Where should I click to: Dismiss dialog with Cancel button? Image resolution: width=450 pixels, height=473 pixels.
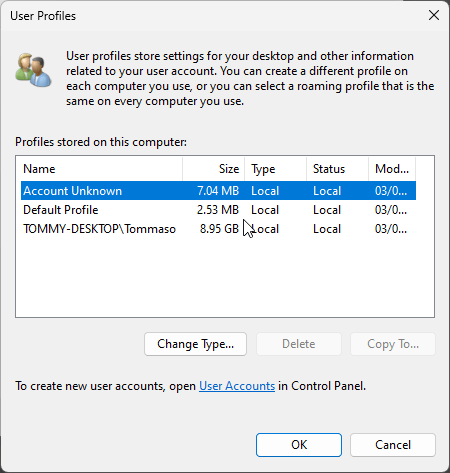[393, 445]
